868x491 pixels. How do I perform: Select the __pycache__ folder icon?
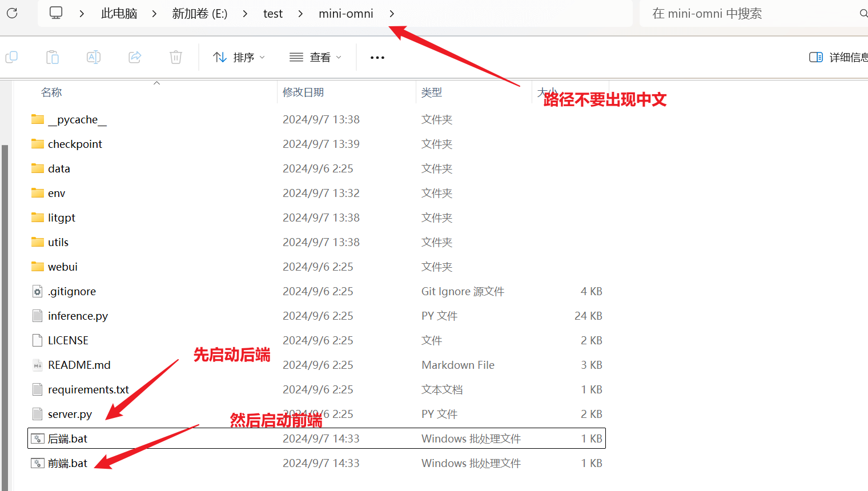[38, 119]
